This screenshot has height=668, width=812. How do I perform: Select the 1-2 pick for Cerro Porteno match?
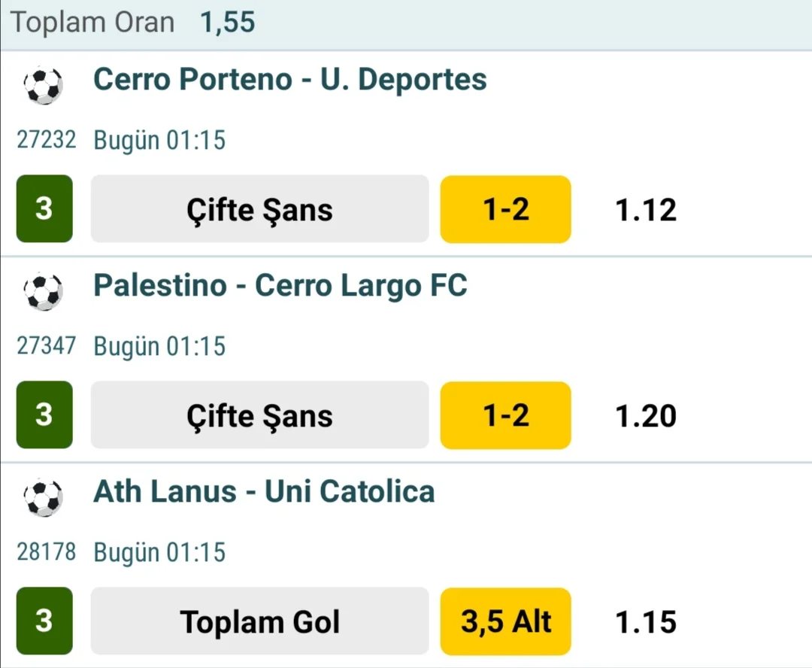[505, 209]
